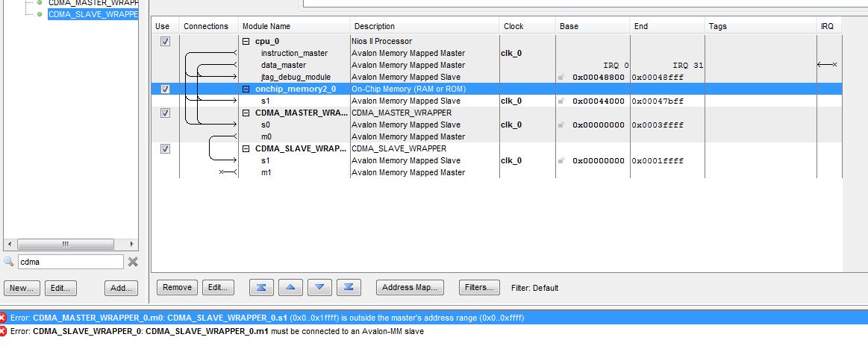Select the m1 interface row
868x346 pixels.
point(496,172)
